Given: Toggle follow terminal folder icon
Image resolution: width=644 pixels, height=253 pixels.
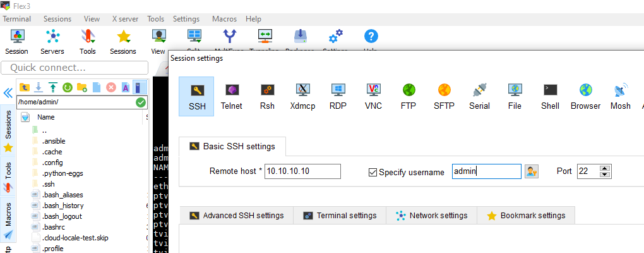Looking at the screenshot, I should click(140, 87).
